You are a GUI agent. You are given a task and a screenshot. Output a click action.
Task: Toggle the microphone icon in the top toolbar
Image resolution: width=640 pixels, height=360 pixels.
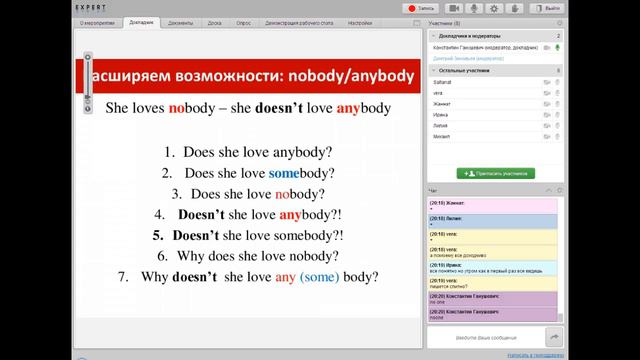point(474,8)
